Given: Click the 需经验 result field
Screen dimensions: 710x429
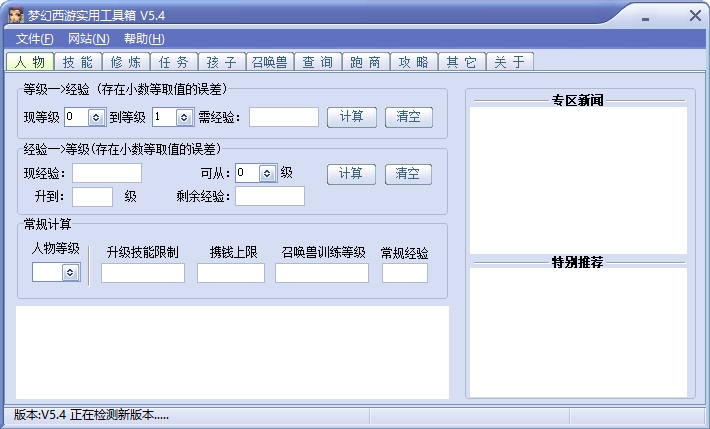Looking at the screenshot, I should click(284, 117).
